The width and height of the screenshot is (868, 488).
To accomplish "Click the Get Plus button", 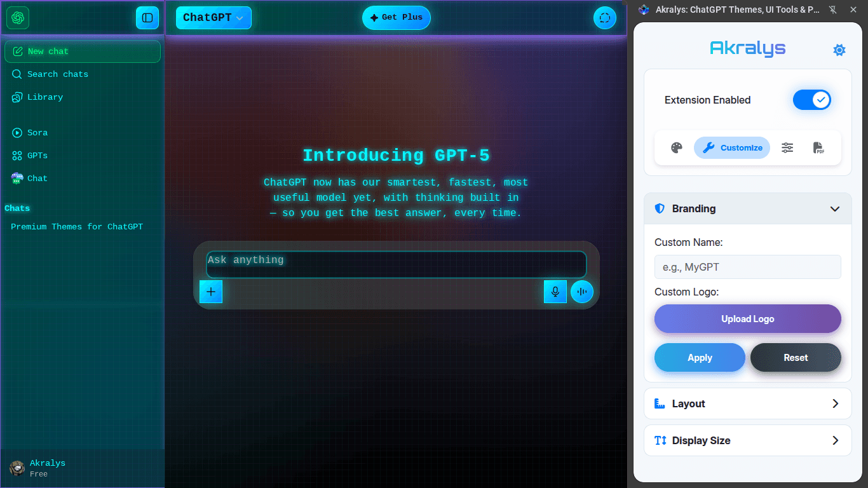I will click(x=396, y=18).
